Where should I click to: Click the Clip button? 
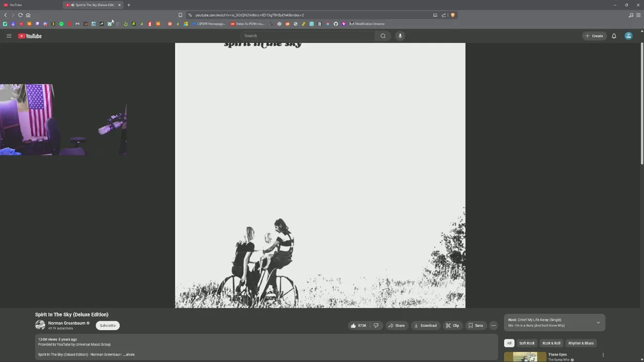(452, 325)
